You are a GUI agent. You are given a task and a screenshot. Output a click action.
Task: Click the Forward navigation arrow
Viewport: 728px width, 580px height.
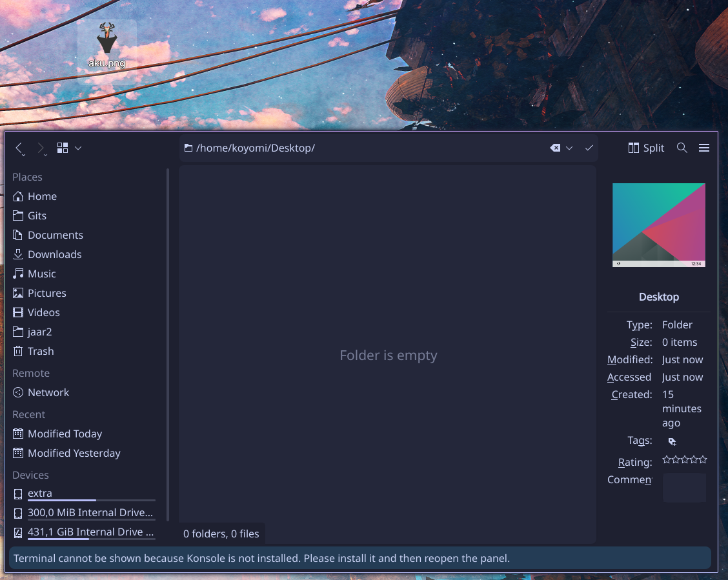(41, 148)
